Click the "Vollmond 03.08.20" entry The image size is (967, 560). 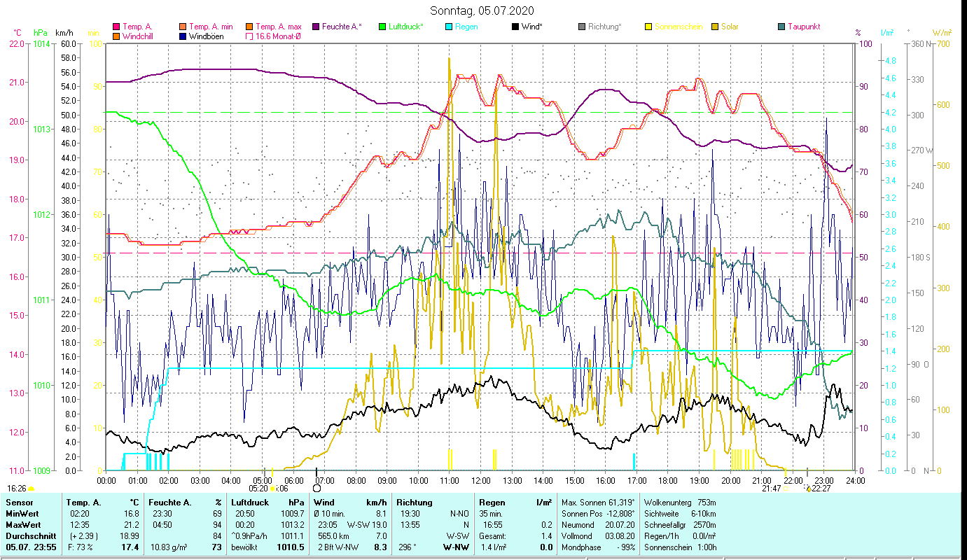(597, 536)
